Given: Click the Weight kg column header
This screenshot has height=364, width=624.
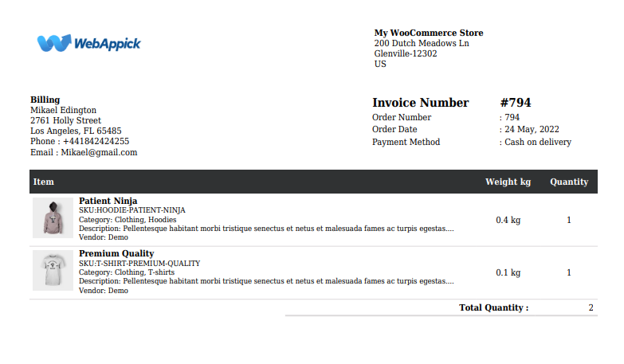Looking at the screenshot, I should point(508,182).
